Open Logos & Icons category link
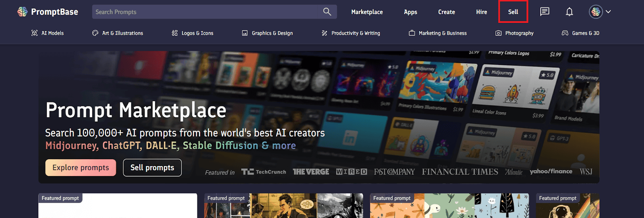 coord(198,33)
